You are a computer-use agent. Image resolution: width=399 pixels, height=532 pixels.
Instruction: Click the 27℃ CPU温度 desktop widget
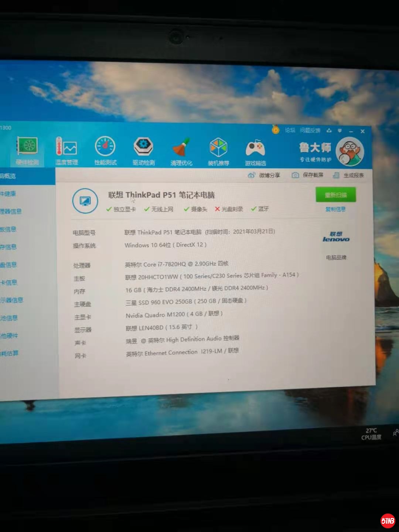[x=371, y=434]
